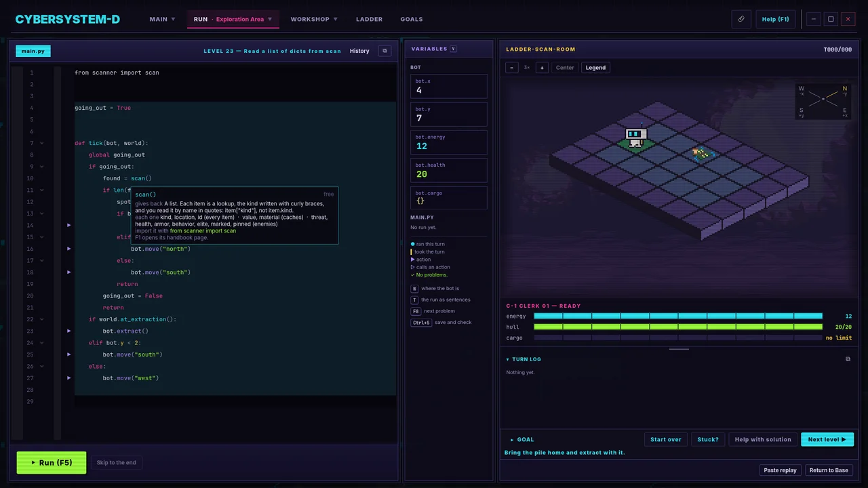This screenshot has width=868, height=488.
Task: Open the WORKSHOP dropdown menu
Action: [314, 19]
